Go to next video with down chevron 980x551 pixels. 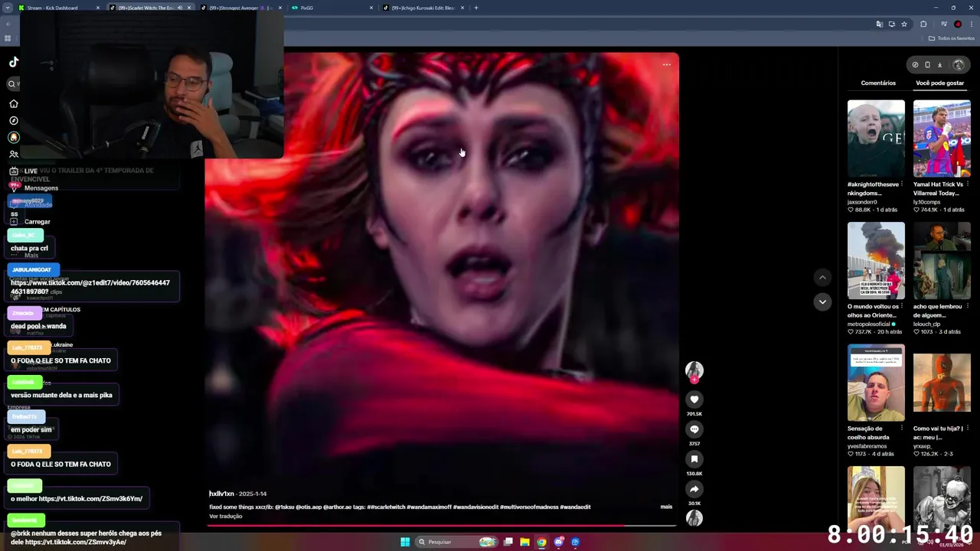(822, 302)
